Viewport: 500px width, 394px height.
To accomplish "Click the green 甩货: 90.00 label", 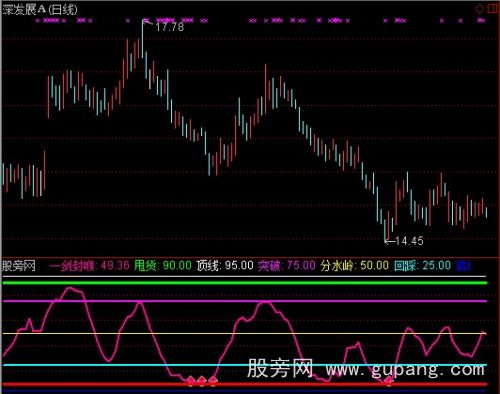I will (x=163, y=266).
